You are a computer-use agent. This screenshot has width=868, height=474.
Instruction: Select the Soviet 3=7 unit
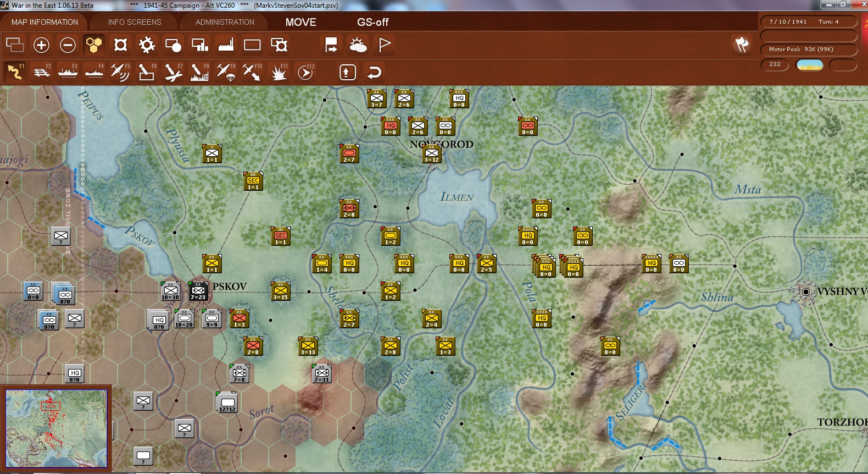376,99
